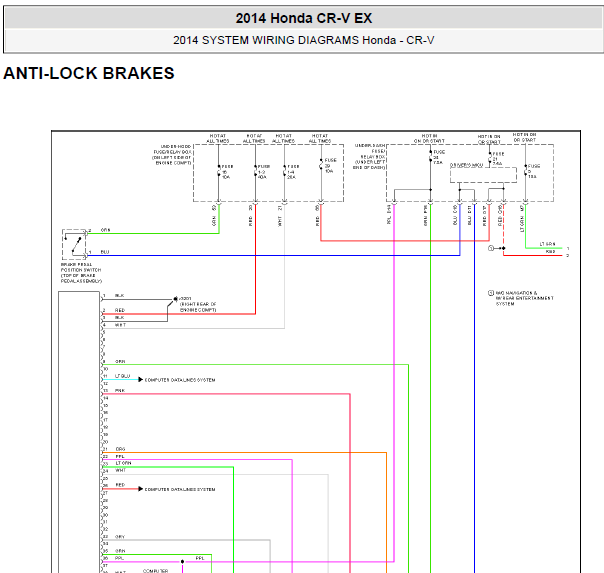Click the 'WHT' label at pin 4
This screenshot has height=573, width=604.
[120, 325]
